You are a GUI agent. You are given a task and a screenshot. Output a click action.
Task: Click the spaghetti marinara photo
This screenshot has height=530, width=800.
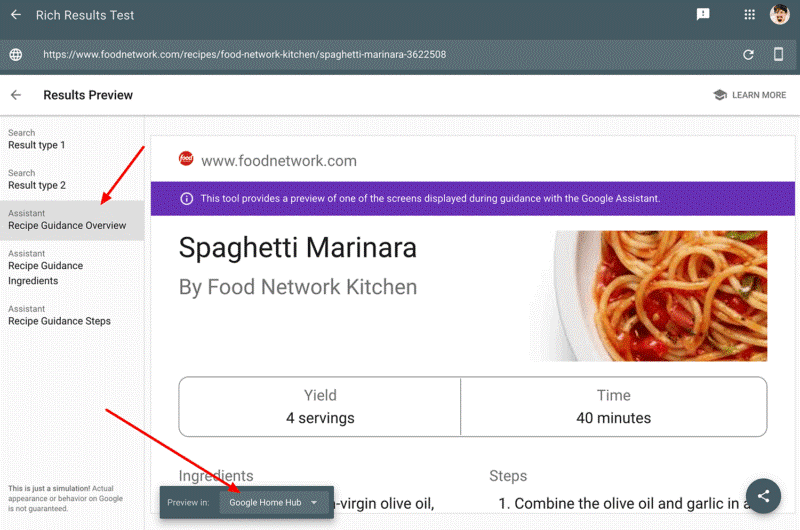[648, 296]
